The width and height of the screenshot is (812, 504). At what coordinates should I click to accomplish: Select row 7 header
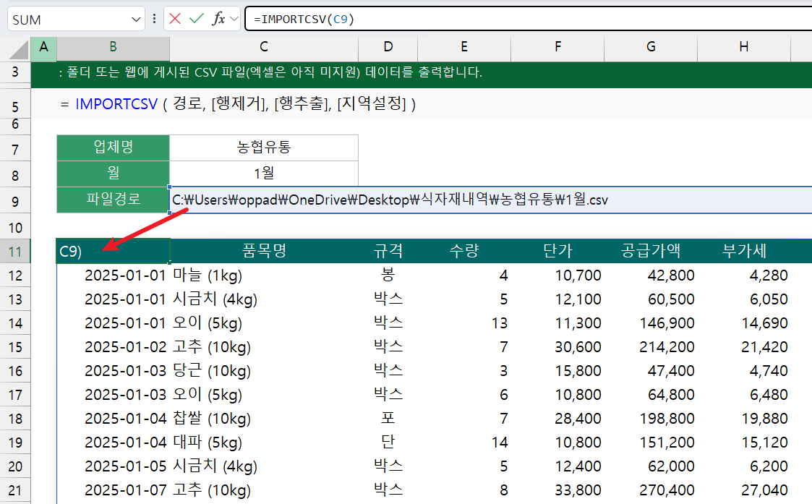[15, 150]
